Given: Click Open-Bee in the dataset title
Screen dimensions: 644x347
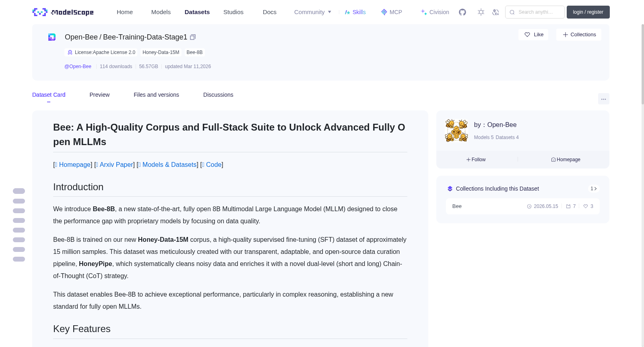Looking at the screenshot, I should coord(81,37).
